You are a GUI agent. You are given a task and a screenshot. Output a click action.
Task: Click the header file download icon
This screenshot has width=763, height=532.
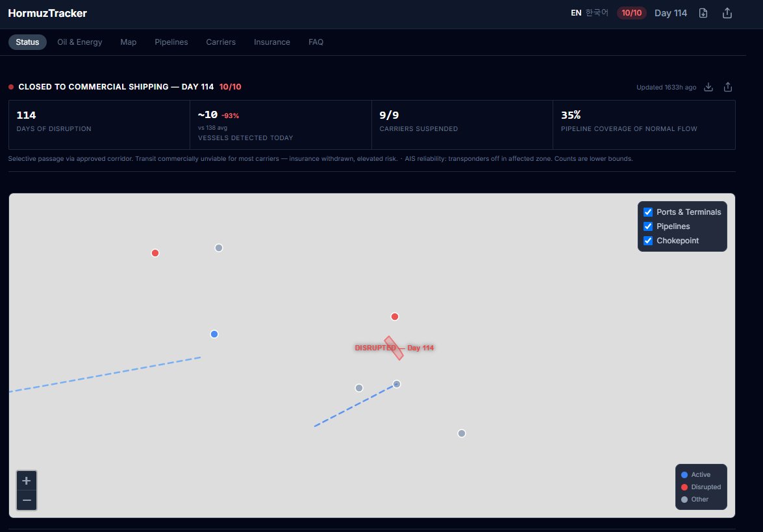click(x=703, y=13)
